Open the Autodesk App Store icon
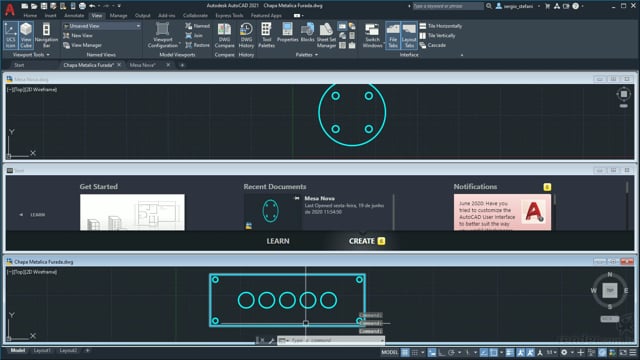This screenshot has height=360, width=640. [557, 6]
